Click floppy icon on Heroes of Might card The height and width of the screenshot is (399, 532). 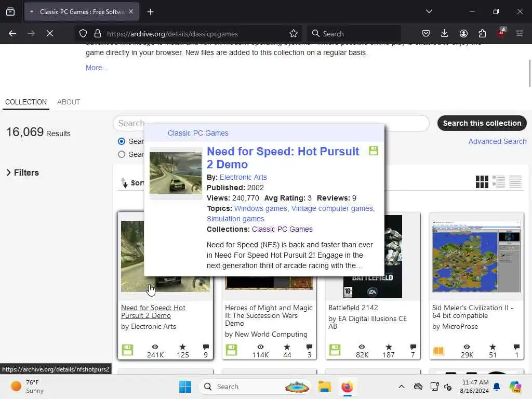pos(231,350)
